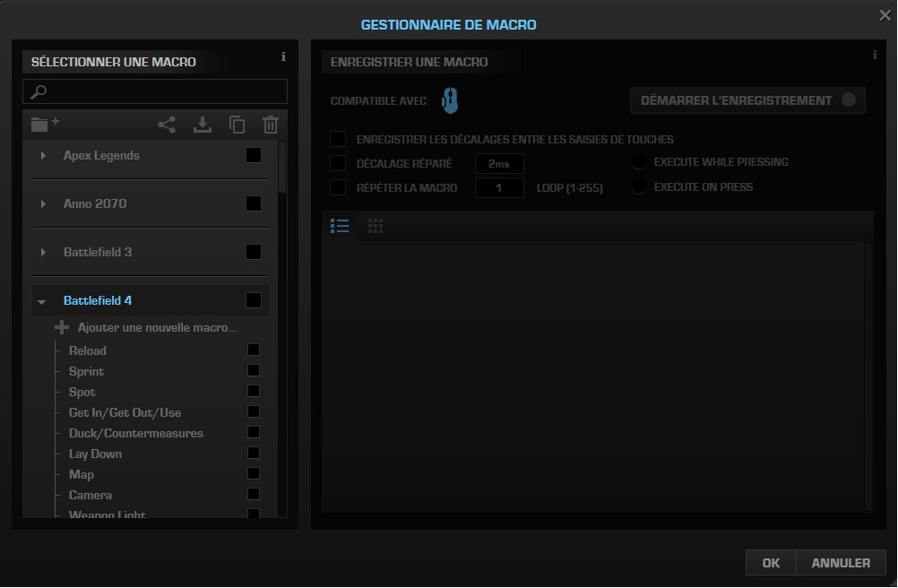The width and height of the screenshot is (898, 588).
Task: Switch to the grid view tab
Action: pyautogui.click(x=376, y=226)
